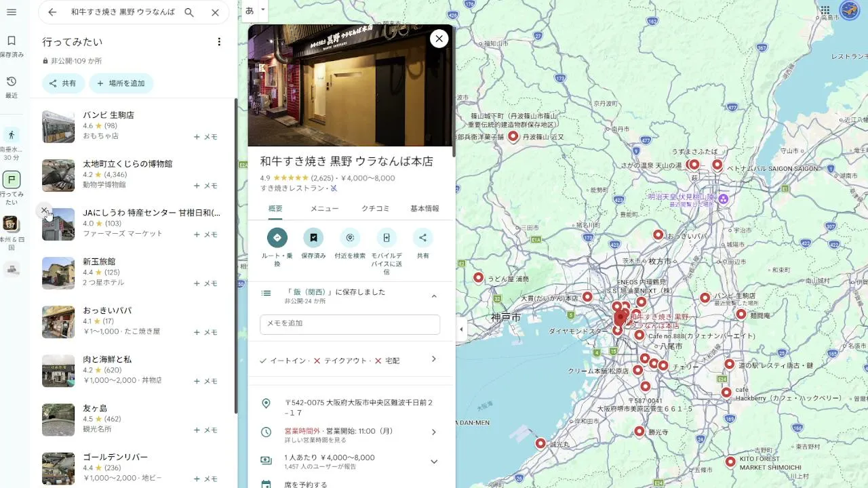The height and width of the screenshot is (488, 868).
Task: Switch to the メニュー tab
Action: pyautogui.click(x=324, y=209)
